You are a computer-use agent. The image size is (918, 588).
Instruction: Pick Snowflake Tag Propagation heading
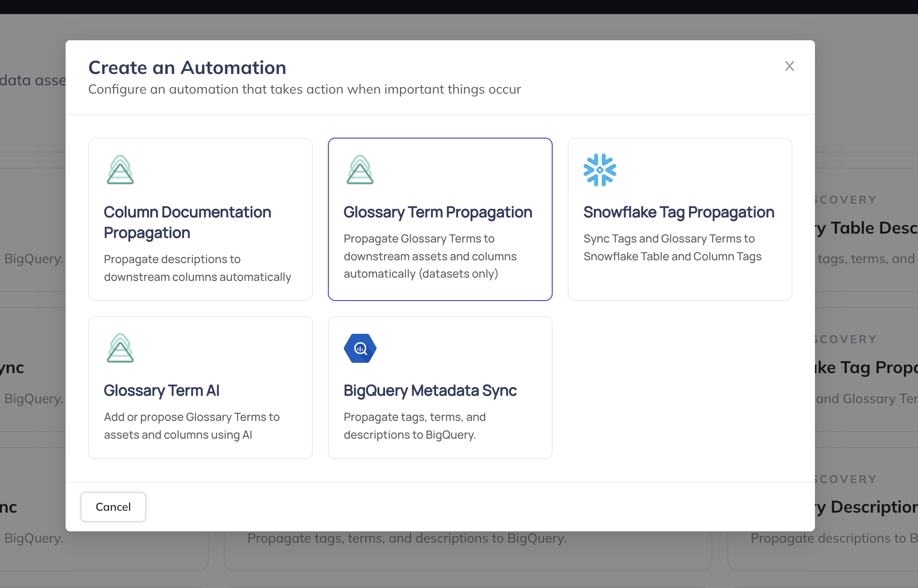tap(678, 212)
